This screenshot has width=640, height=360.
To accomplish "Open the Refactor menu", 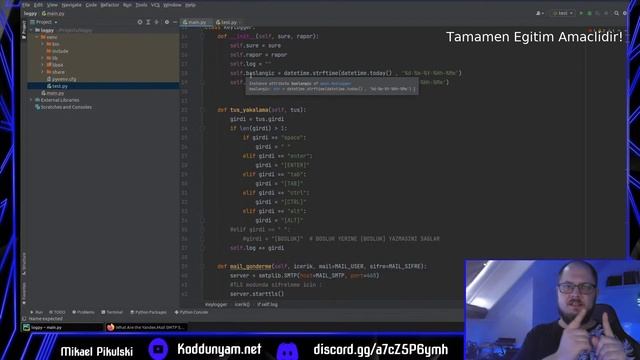I will 110,5.
